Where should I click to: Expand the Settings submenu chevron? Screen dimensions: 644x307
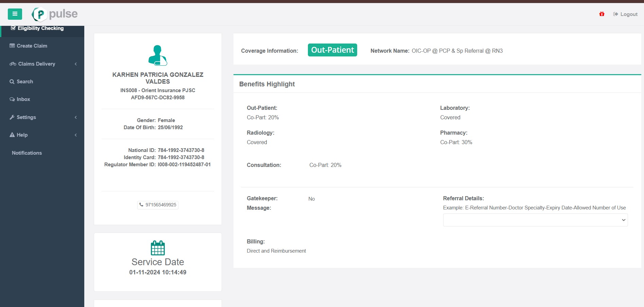[76, 117]
